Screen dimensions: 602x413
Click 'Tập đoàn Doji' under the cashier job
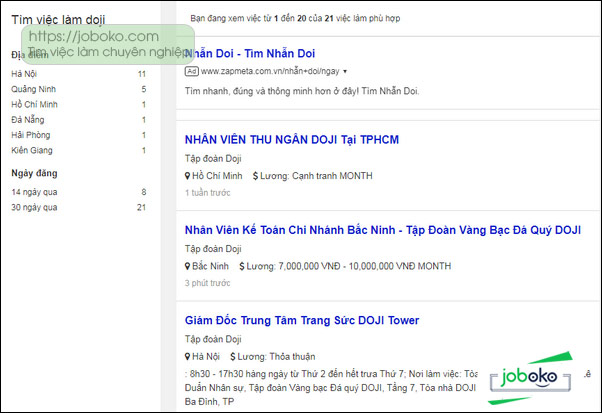213,159
